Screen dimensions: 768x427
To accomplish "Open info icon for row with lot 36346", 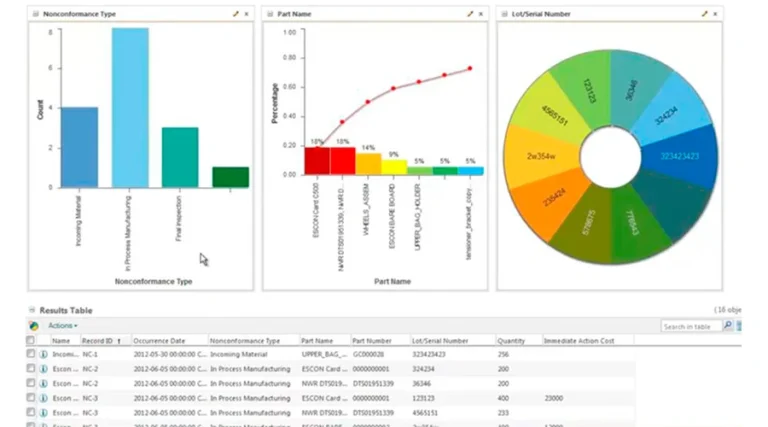I will (x=43, y=383).
